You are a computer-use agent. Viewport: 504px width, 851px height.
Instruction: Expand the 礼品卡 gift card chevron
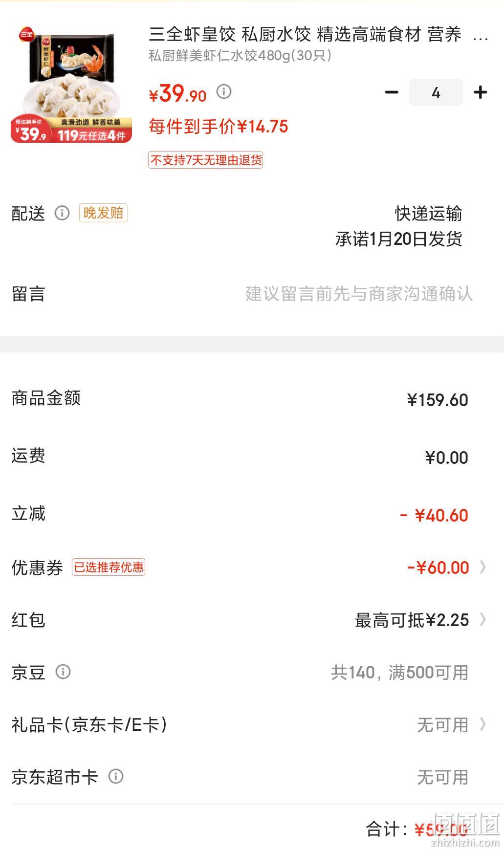pos(483,724)
